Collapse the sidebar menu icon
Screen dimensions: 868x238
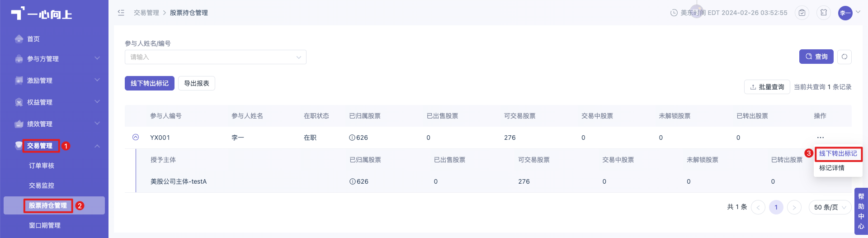121,13
